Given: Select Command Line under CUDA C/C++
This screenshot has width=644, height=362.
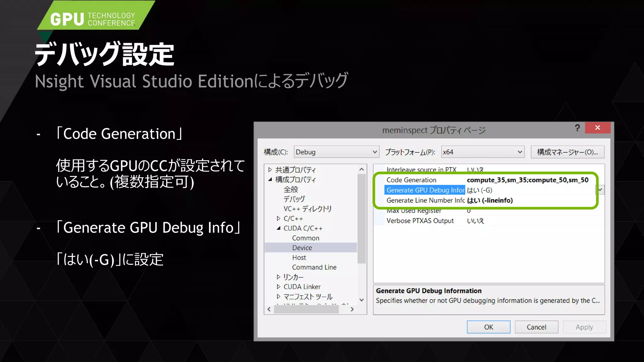Looking at the screenshot, I should click(x=314, y=267).
